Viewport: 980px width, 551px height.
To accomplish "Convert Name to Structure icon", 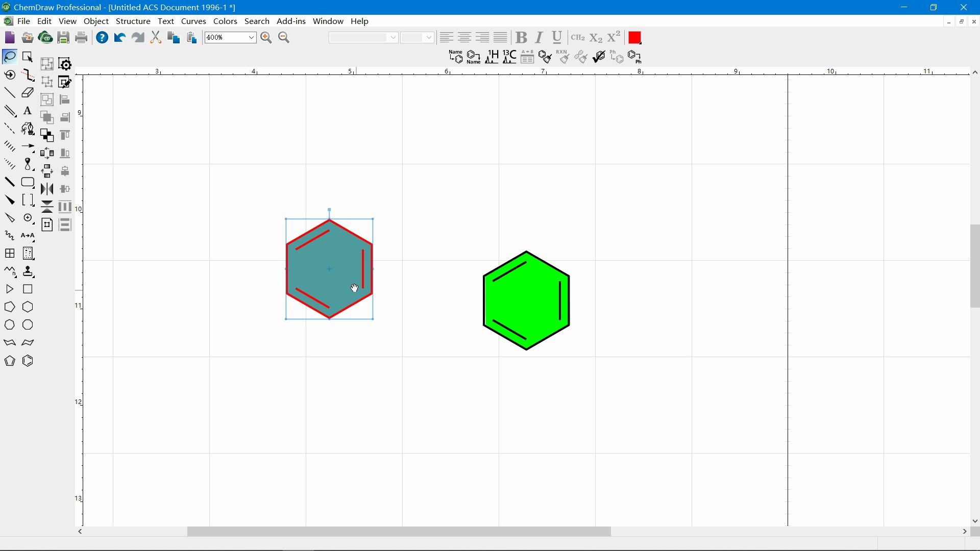I will click(456, 57).
